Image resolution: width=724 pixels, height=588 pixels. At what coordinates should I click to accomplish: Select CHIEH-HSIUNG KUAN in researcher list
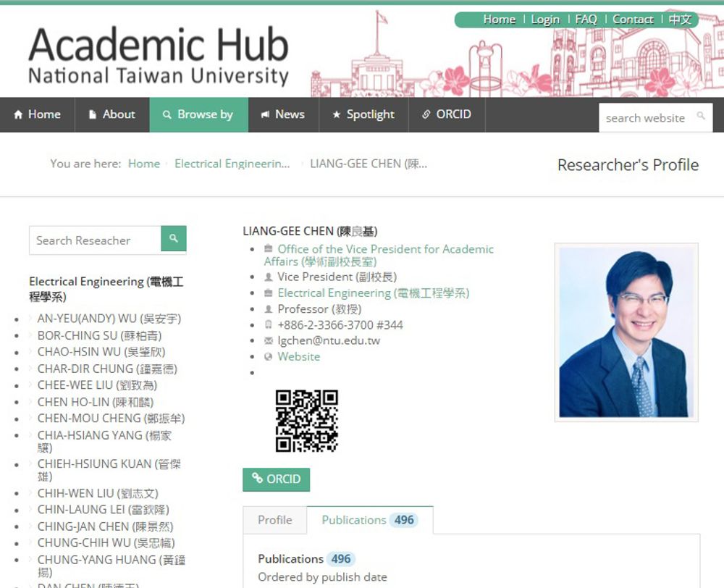pyautogui.click(x=109, y=470)
